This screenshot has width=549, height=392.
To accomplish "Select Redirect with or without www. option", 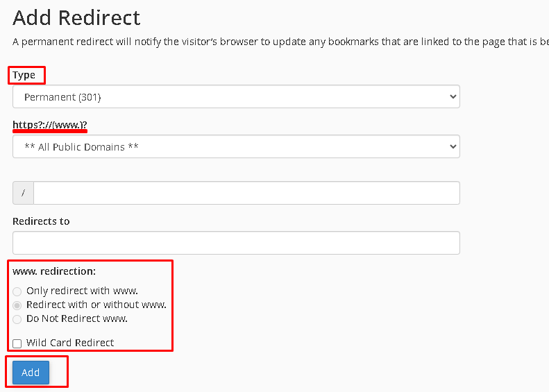I will click(x=17, y=305).
